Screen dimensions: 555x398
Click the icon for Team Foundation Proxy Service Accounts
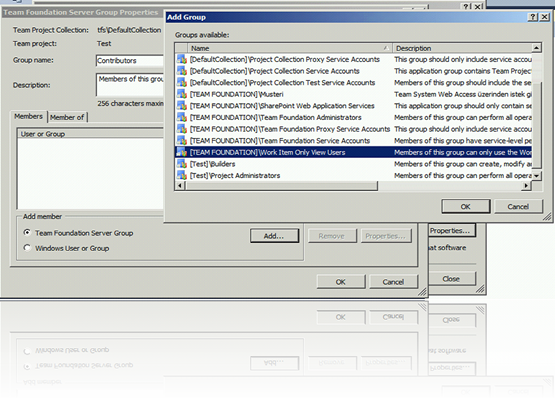point(182,129)
